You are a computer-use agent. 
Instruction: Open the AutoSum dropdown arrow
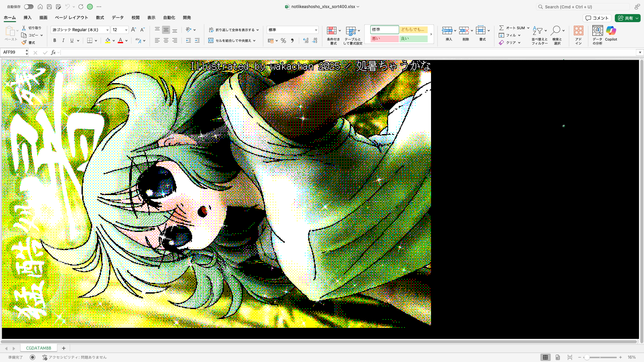click(528, 28)
